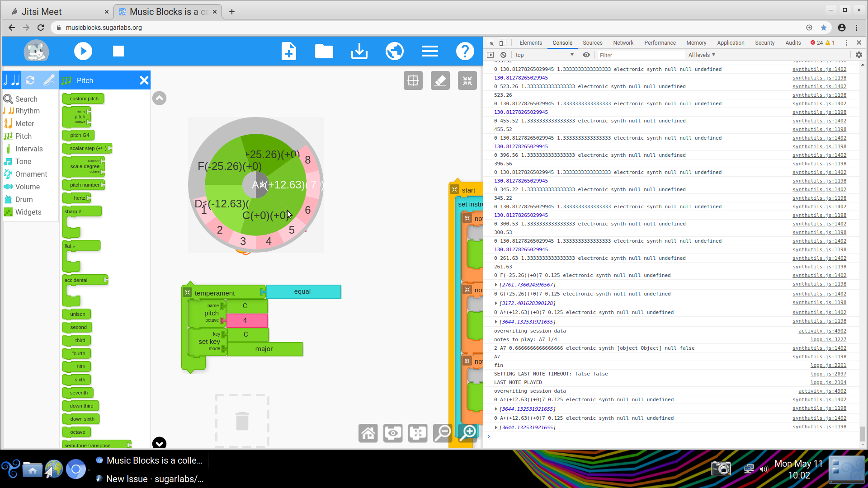Select the music notes palette tab
This screenshot has height=488, width=868.
[12, 80]
